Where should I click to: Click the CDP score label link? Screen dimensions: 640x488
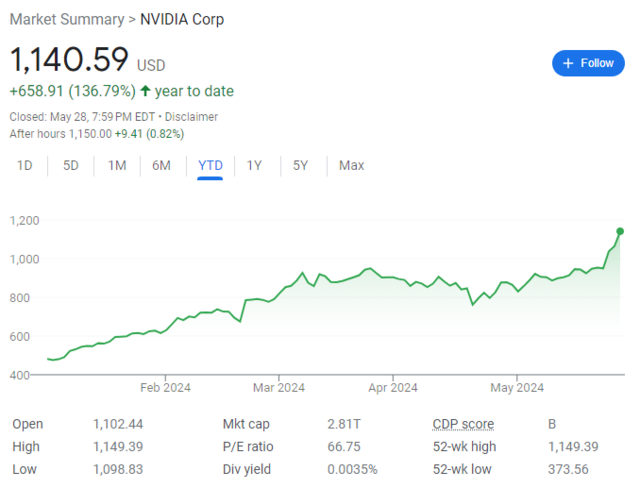click(463, 424)
